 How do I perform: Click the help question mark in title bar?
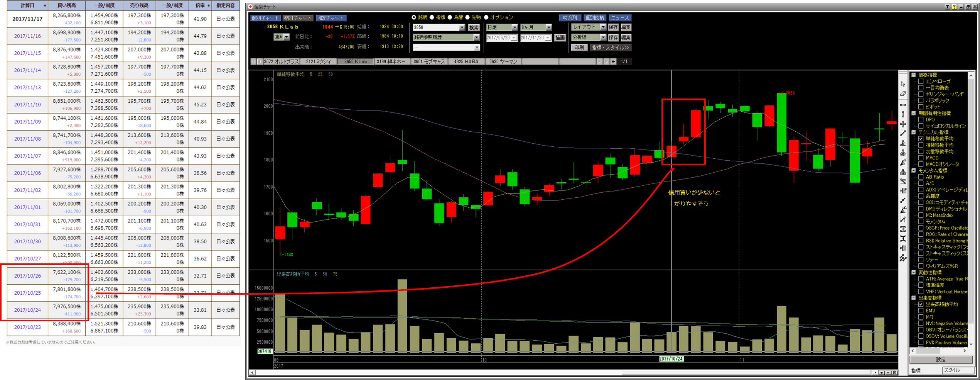pyautogui.click(x=954, y=7)
